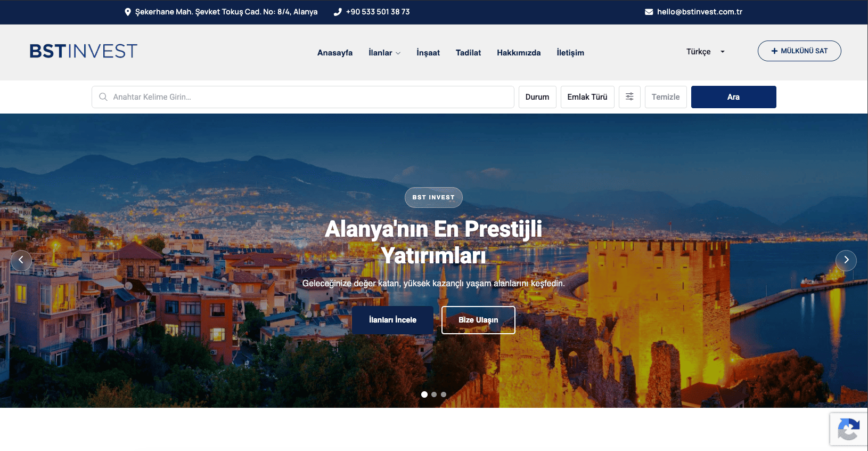Open advanced filters with the sliders icon
868x451 pixels.
pyautogui.click(x=629, y=97)
